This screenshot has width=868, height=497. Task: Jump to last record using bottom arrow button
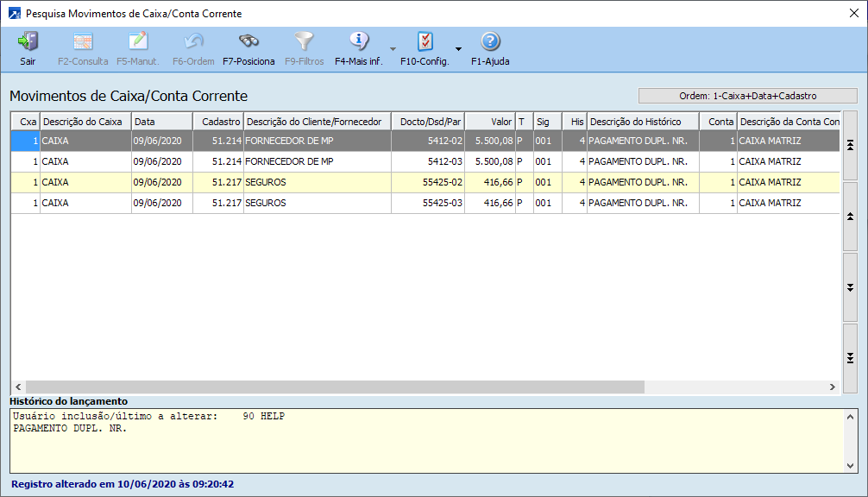click(x=850, y=358)
